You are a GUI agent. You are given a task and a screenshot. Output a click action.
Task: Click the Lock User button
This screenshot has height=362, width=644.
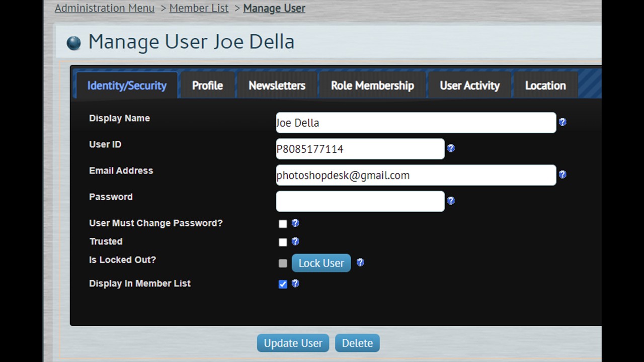(x=321, y=263)
